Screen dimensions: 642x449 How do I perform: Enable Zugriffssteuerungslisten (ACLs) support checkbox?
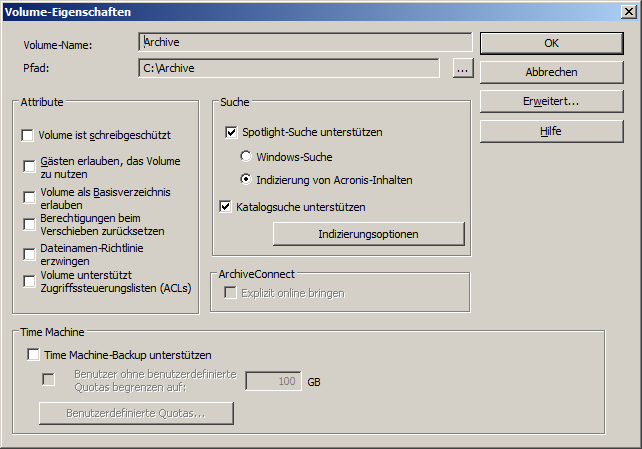coord(30,281)
